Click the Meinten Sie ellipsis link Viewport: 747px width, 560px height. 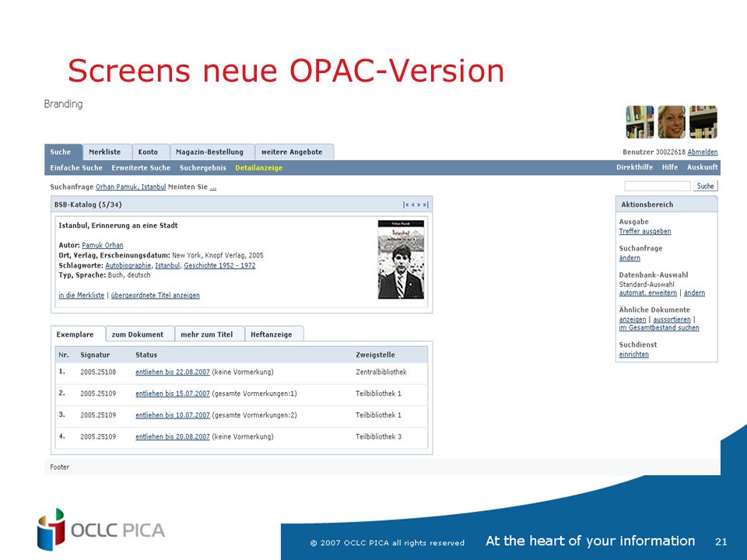pyautogui.click(x=213, y=187)
